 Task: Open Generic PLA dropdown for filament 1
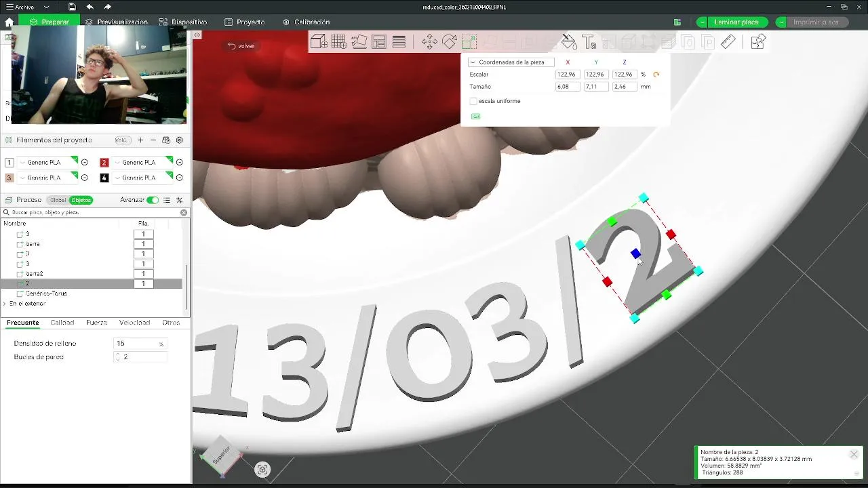48,163
